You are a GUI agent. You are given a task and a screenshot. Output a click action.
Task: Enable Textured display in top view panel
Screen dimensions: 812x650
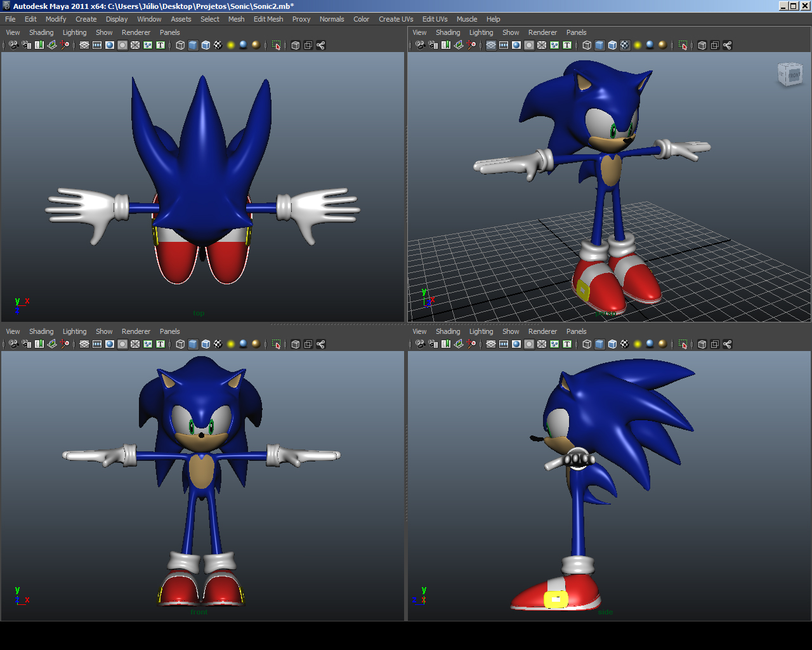pyautogui.click(x=218, y=45)
